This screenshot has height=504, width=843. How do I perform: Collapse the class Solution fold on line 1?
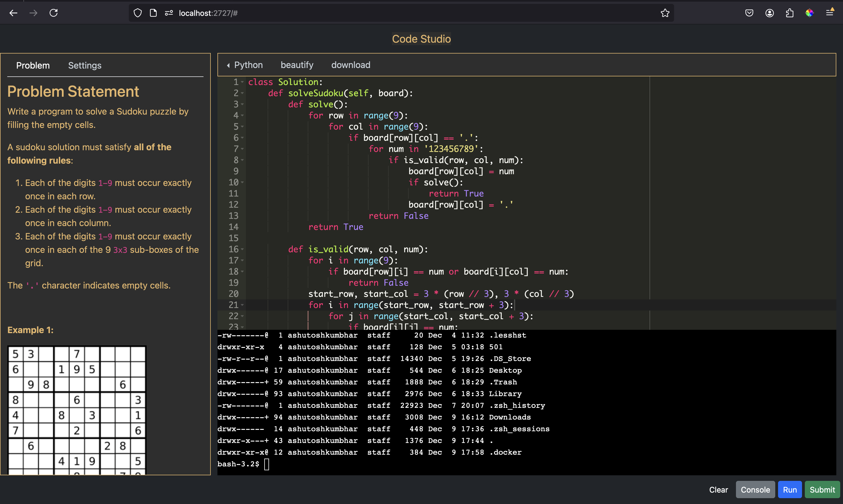click(x=242, y=82)
